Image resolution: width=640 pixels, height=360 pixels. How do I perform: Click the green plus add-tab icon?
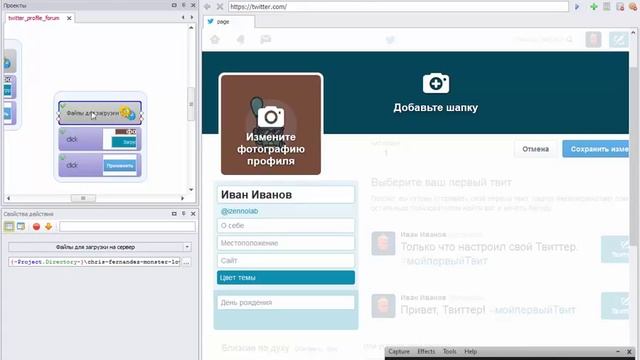(x=594, y=7)
